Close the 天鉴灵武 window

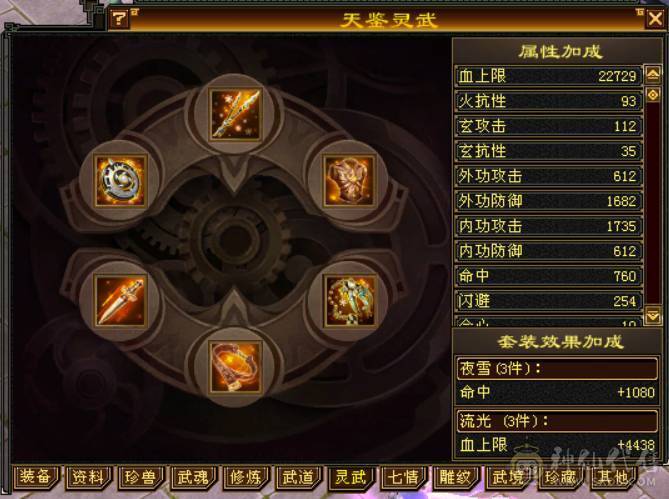point(655,19)
